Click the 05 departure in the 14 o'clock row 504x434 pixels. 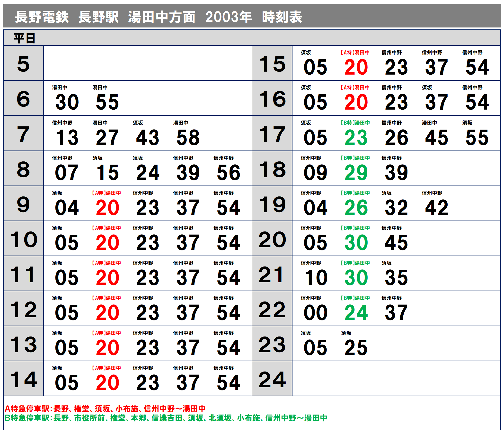point(67,383)
